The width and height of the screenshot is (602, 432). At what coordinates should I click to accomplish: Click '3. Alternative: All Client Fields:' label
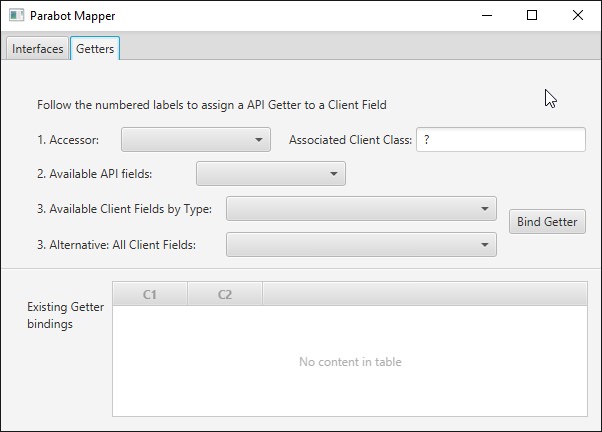[x=116, y=245]
